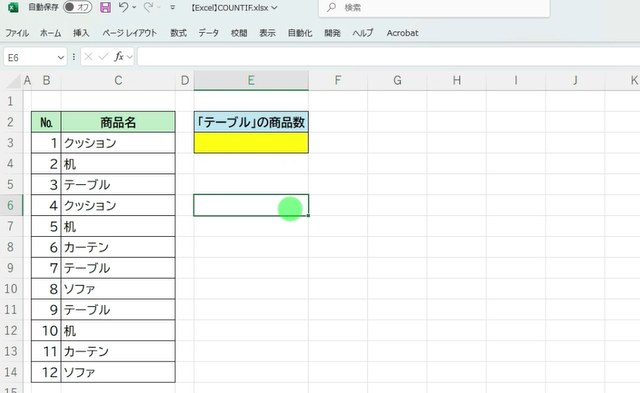Switch to the Acrobat ribbon tab
Screen dimensions: 640x393
(402, 33)
